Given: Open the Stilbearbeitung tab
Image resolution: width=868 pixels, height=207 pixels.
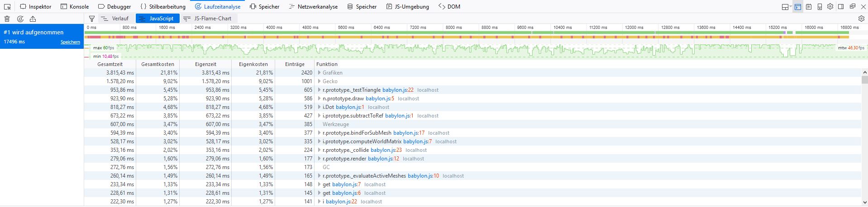Looking at the screenshot, I should [163, 7].
